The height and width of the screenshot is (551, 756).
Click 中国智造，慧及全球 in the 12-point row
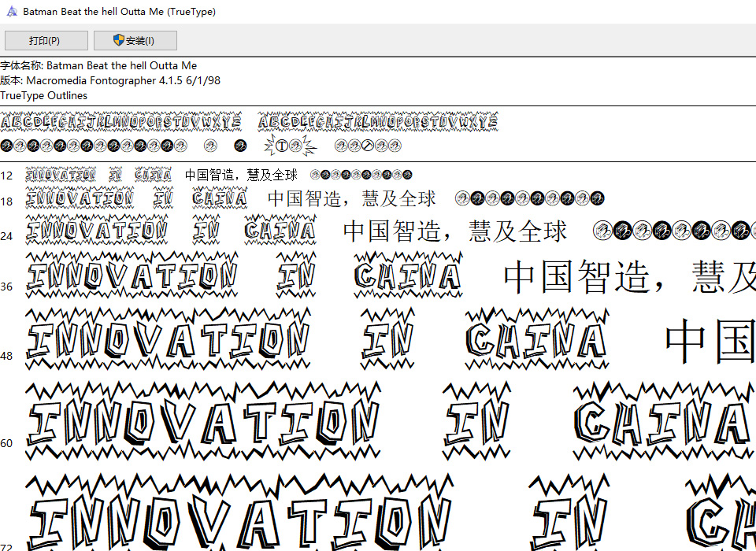pos(241,175)
